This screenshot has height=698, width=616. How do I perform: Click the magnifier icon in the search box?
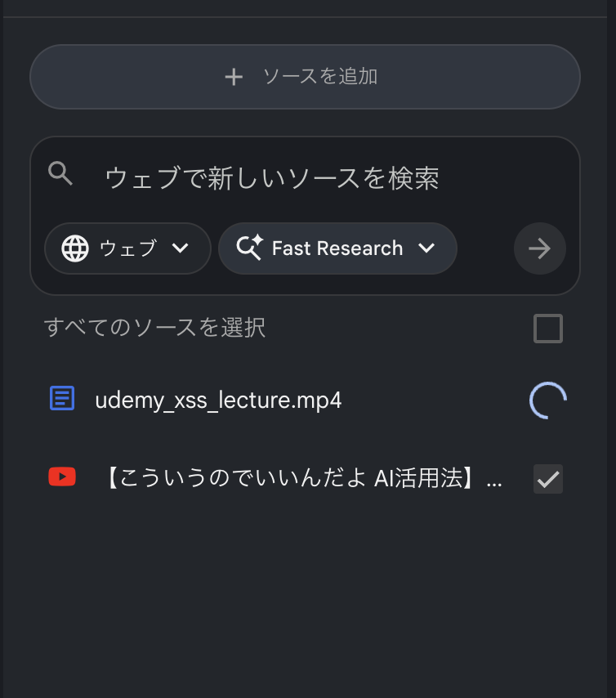pyautogui.click(x=60, y=173)
